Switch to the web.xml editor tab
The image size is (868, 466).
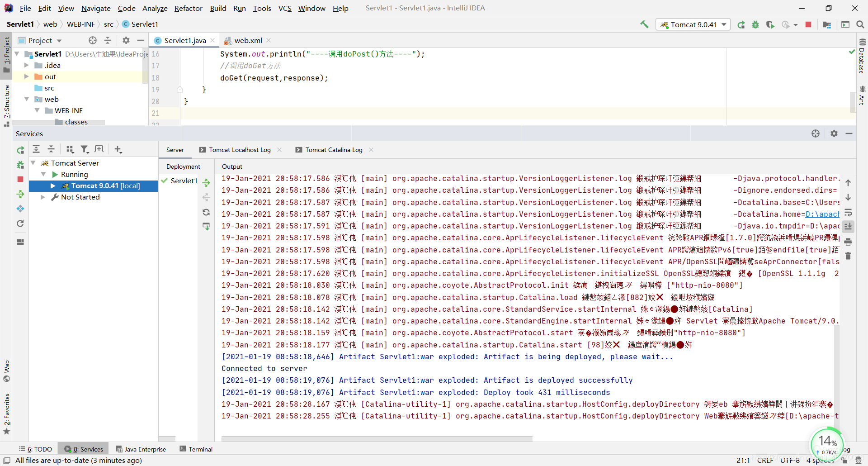248,40
